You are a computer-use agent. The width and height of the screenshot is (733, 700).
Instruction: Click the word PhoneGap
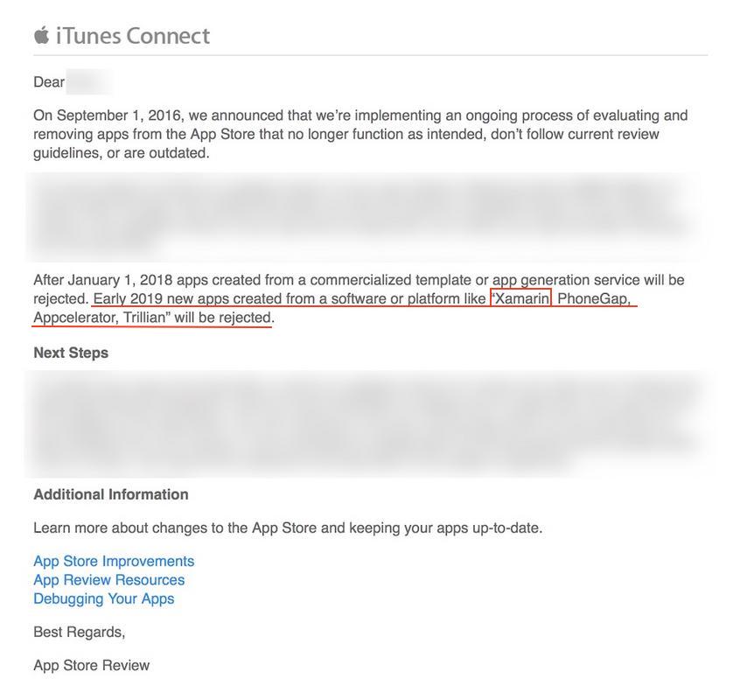pyautogui.click(x=593, y=297)
